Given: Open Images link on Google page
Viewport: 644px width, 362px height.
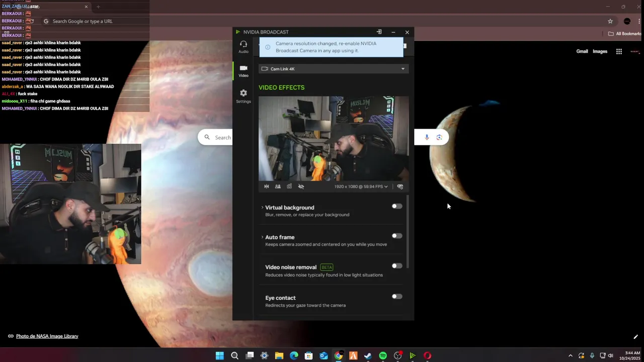Looking at the screenshot, I should pyautogui.click(x=600, y=51).
